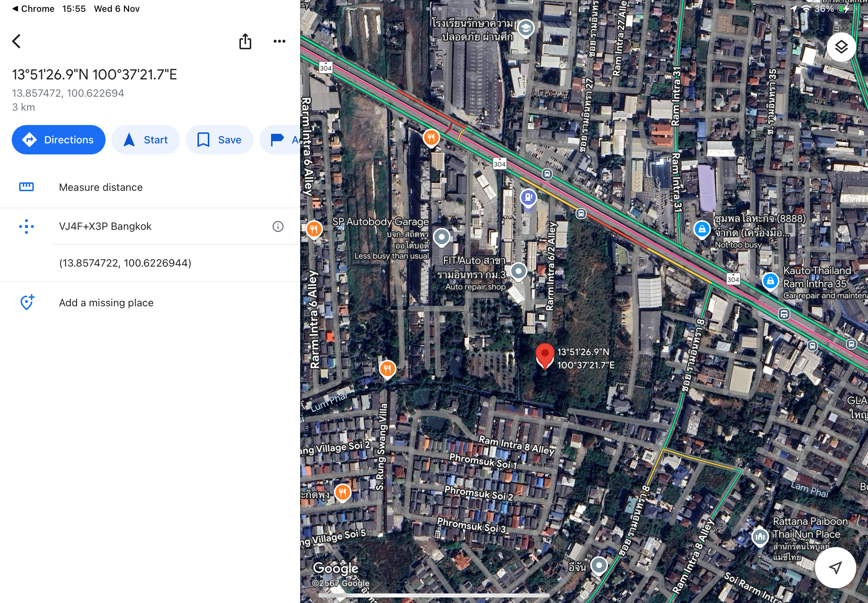Open the three-dot more options menu
Viewport: 868px width, 603px height.
(279, 41)
